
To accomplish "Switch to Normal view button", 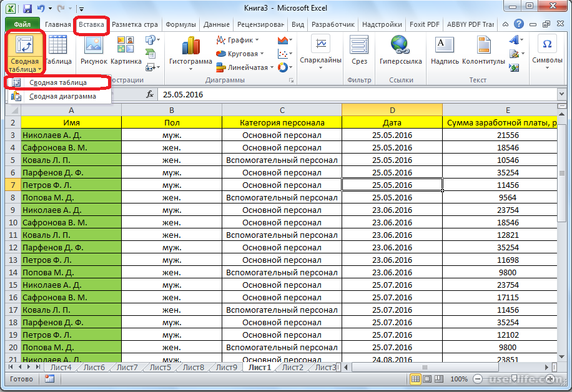I will [415, 379].
